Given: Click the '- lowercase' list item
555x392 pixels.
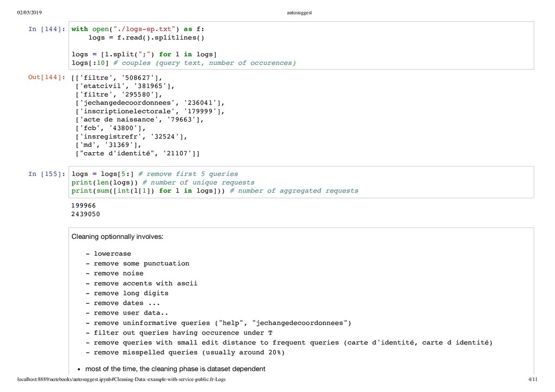Looking at the screenshot, I should pyautogui.click(x=108, y=254).
